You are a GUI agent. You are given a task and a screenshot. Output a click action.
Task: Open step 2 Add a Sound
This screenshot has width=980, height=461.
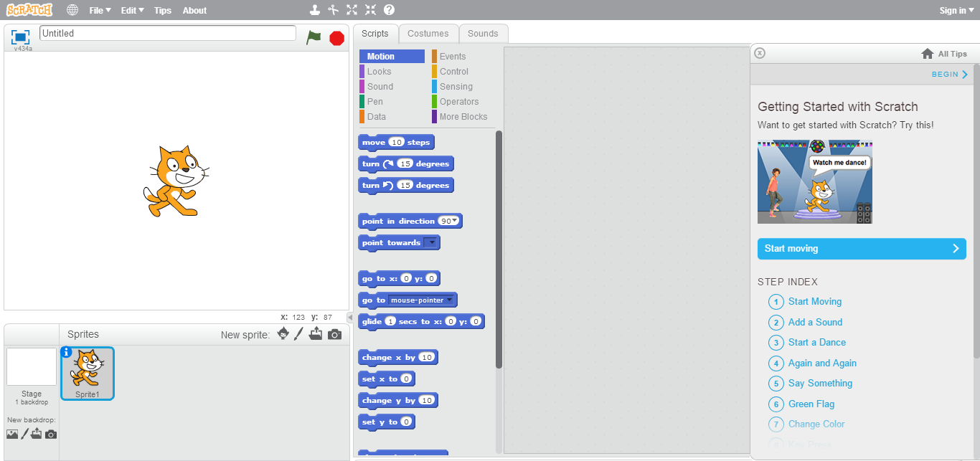[806, 323]
